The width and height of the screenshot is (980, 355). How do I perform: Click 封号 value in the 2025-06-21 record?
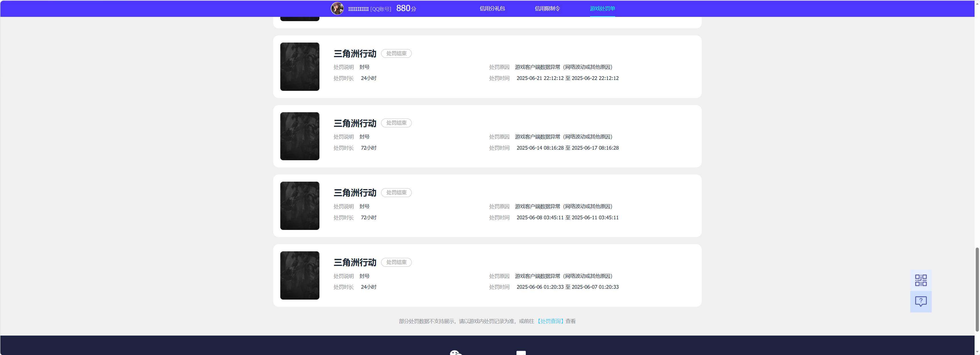pos(365,67)
